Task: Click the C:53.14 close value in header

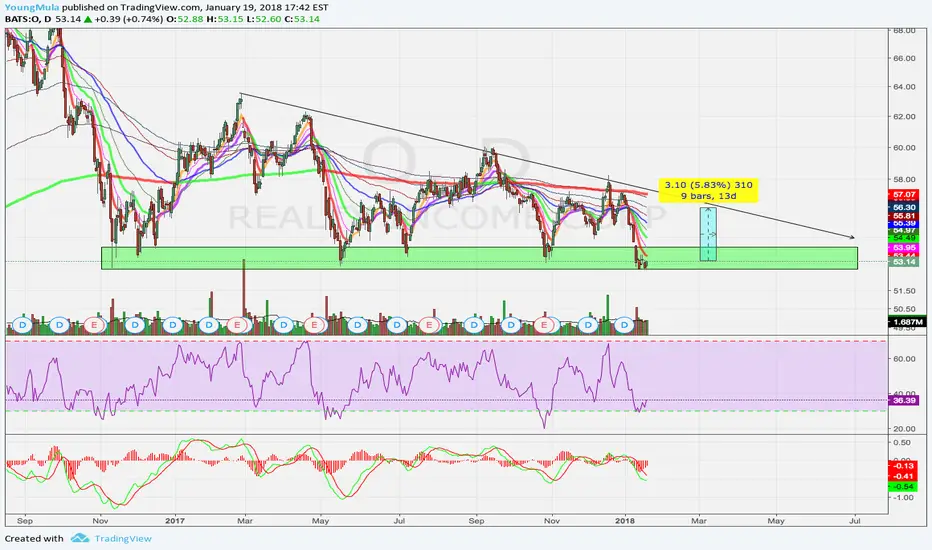Action: click(x=301, y=19)
